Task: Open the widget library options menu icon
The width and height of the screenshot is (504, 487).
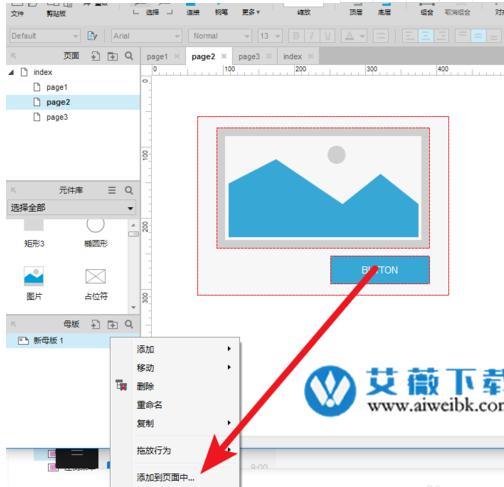Action: tap(112, 190)
